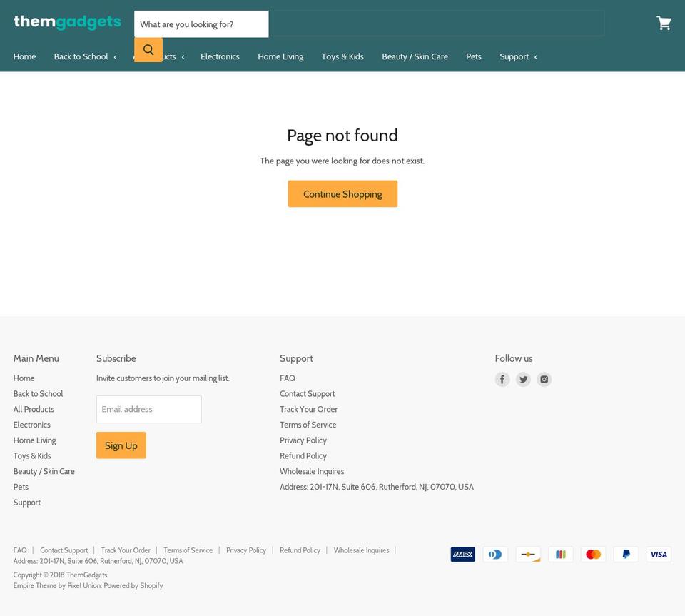Viewport: 685px width, 616px height.
Task: Open the Instagram follow icon
Action: pyautogui.click(x=544, y=379)
